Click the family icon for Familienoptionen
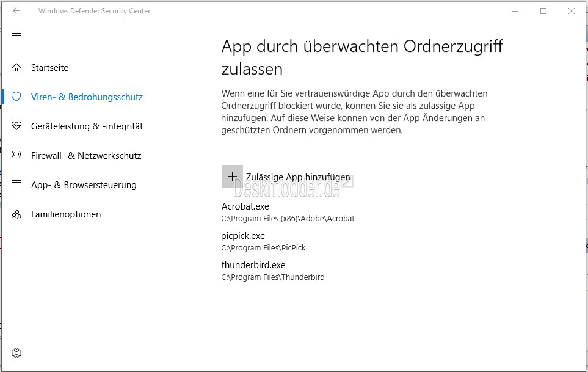Image resolution: width=588 pixels, height=372 pixels. click(16, 214)
